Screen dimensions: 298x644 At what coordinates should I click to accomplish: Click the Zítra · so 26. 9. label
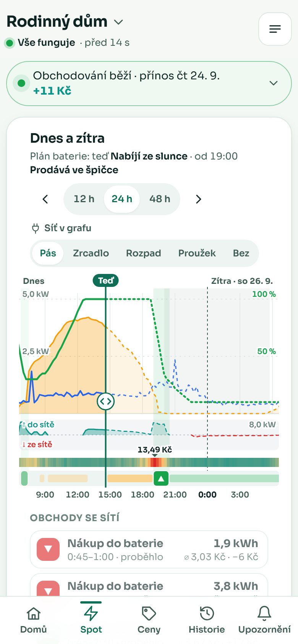click(x=242, y=281)
